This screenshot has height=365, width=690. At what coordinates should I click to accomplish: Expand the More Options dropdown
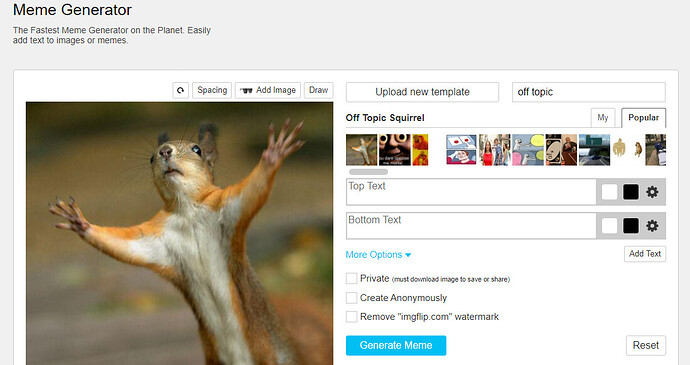pos(378,255)
